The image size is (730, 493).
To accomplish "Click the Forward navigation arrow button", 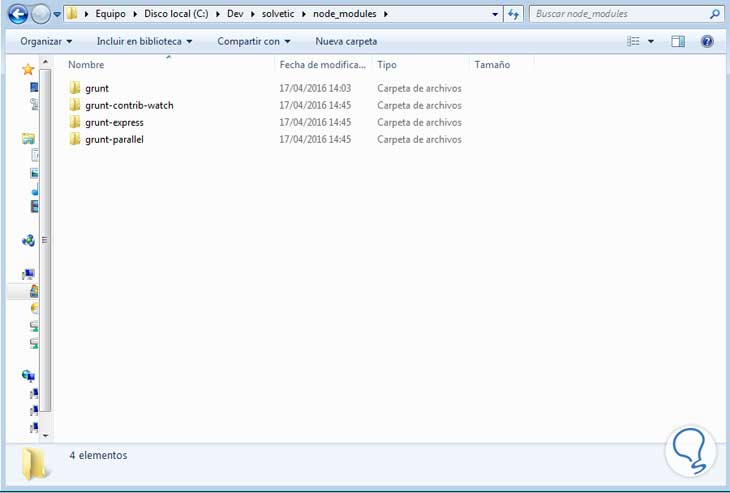I will click(41, 14).
